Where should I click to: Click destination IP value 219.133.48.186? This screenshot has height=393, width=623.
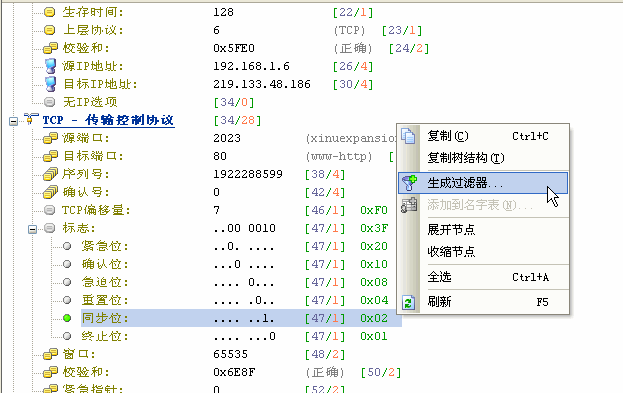262,84
